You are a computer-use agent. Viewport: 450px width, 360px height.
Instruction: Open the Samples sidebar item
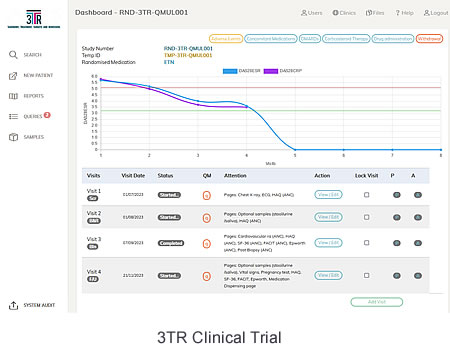(26, 137)
